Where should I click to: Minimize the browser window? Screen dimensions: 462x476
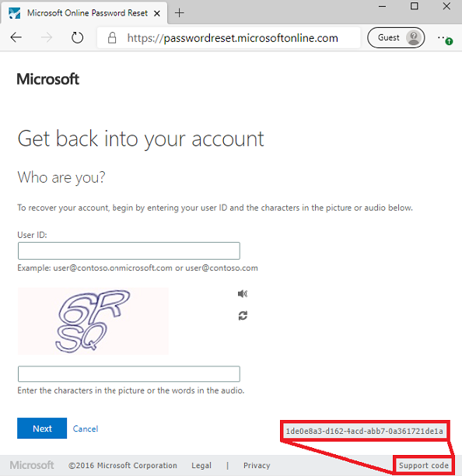tap(383, 6)
